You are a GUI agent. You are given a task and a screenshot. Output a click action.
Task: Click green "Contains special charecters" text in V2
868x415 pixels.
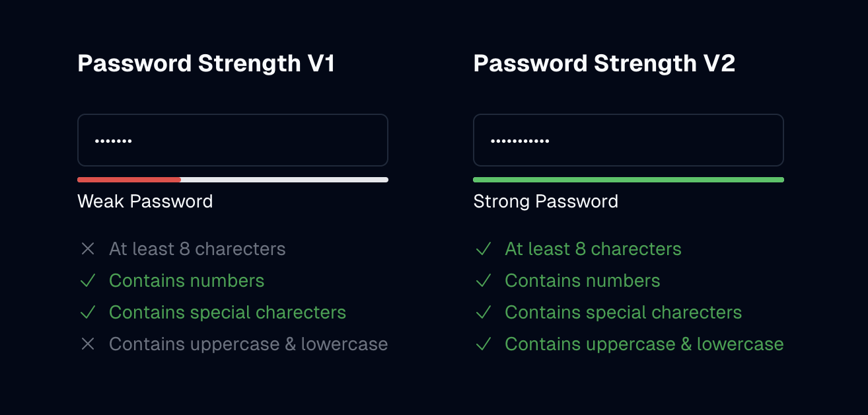click(624, 313)
